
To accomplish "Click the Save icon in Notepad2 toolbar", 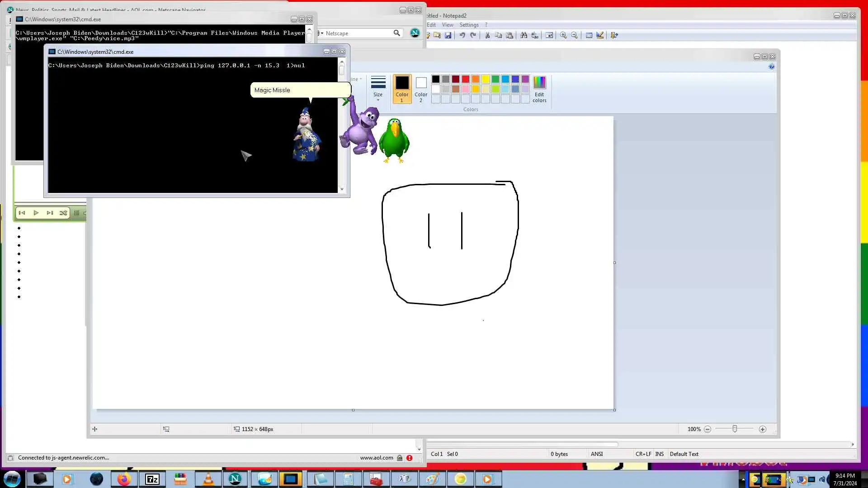I will 448,35.
